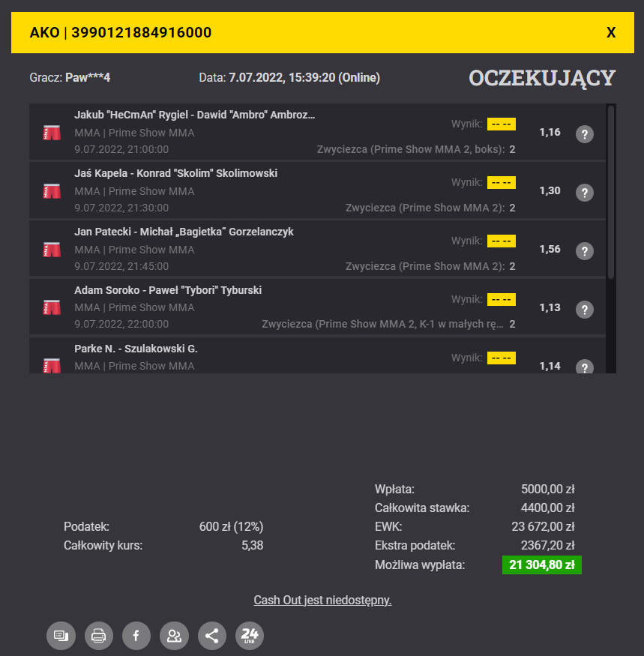Click title Jaś Kapela - Konrad "Skolim" Skolimowski
This screenshot has width=644, height=656.
click(x=175, y=173)
